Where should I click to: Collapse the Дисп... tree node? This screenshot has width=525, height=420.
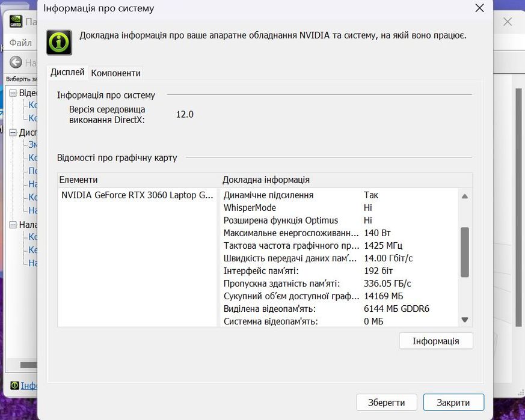click(13, 133)
